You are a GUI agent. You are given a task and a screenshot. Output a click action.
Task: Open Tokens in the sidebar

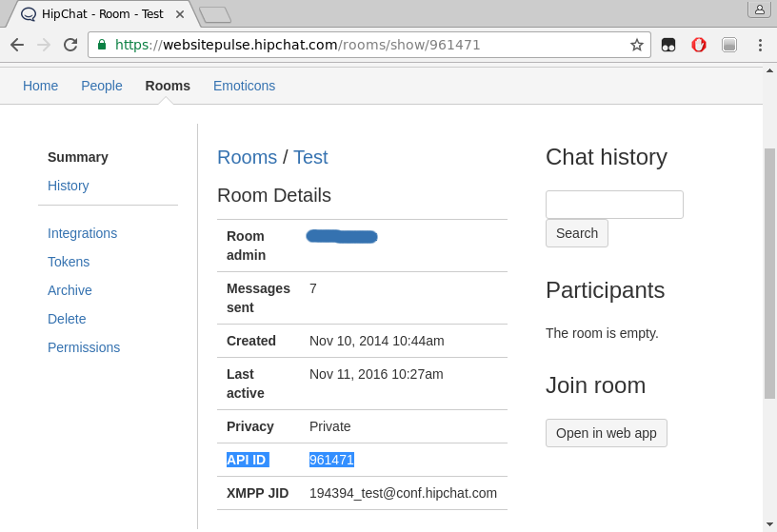(69, 262)
